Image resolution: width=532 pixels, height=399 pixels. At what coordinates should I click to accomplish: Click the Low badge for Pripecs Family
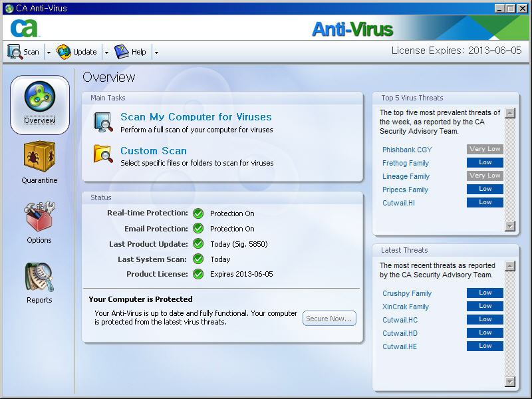pos(485,189)
